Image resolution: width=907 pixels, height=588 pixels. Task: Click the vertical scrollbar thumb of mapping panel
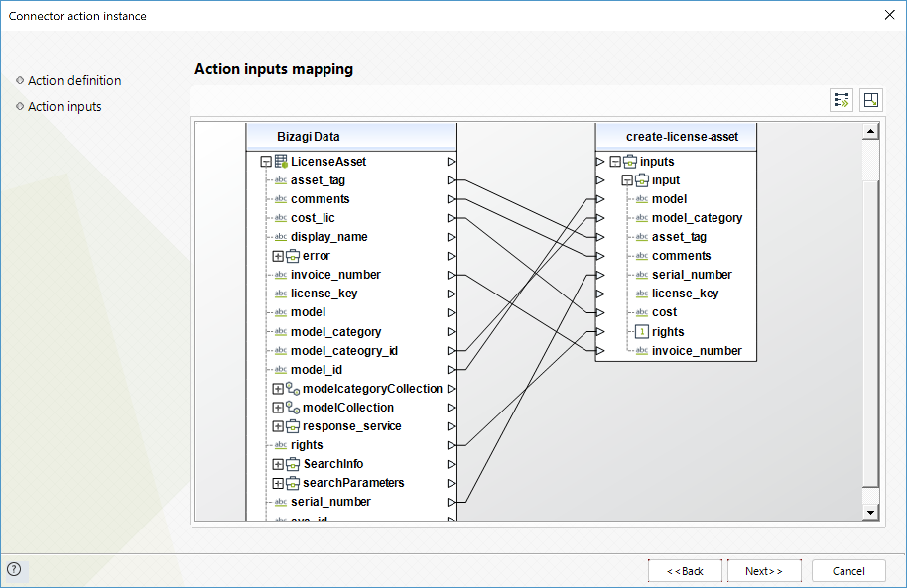point(871,334)
